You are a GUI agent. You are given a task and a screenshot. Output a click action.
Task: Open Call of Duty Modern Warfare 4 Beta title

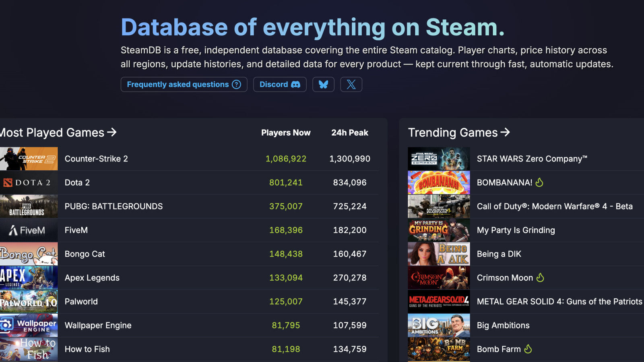555,206
